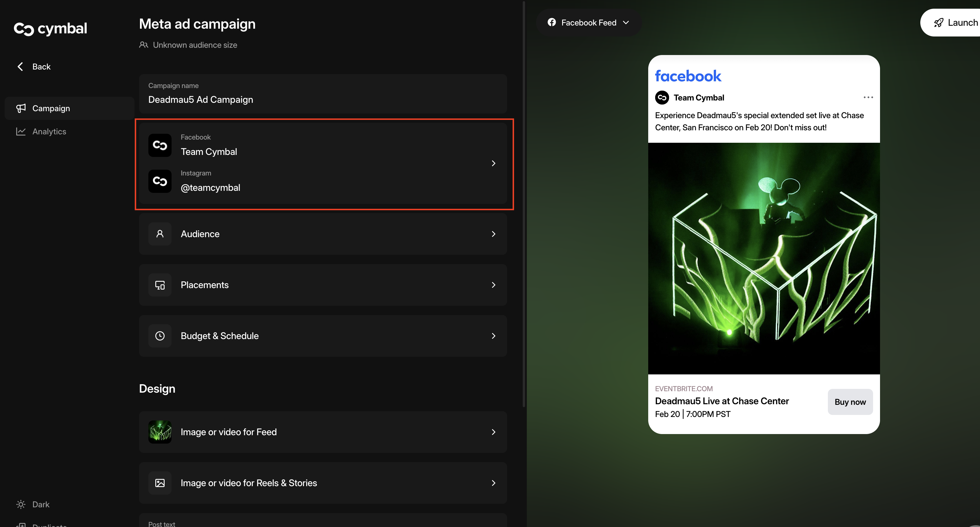Click the Reels & Stories image icon

point(160,483)
